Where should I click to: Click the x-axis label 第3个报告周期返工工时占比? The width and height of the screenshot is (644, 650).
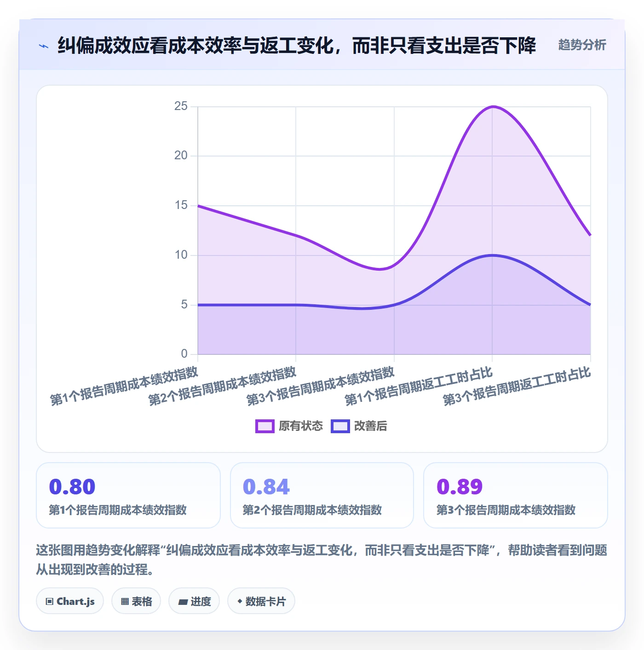point(517,387)
